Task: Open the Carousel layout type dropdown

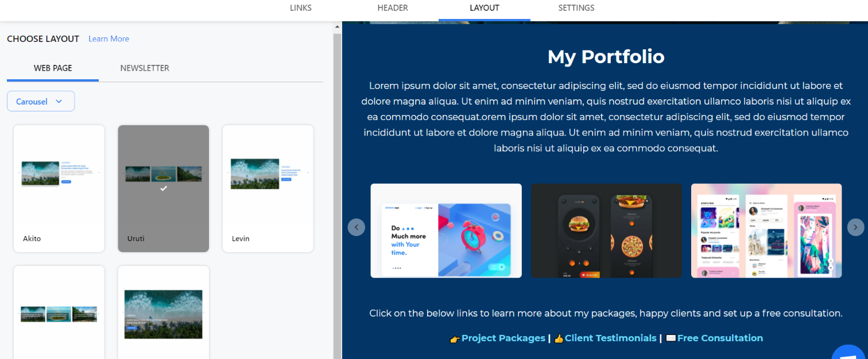Action: point(41,101)
